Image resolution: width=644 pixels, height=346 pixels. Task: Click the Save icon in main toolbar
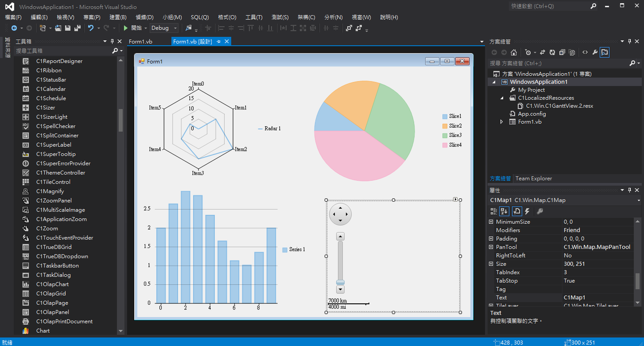click(x=67, y=28)
